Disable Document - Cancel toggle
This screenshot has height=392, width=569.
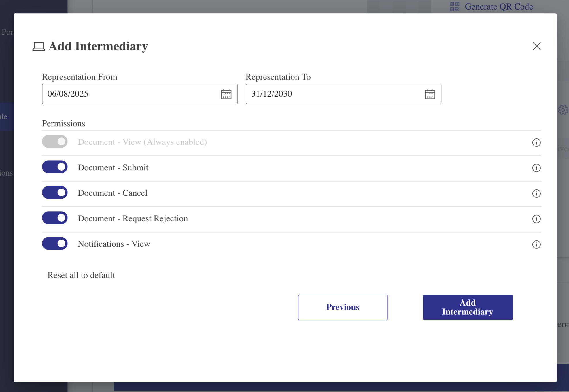[55, 193]
